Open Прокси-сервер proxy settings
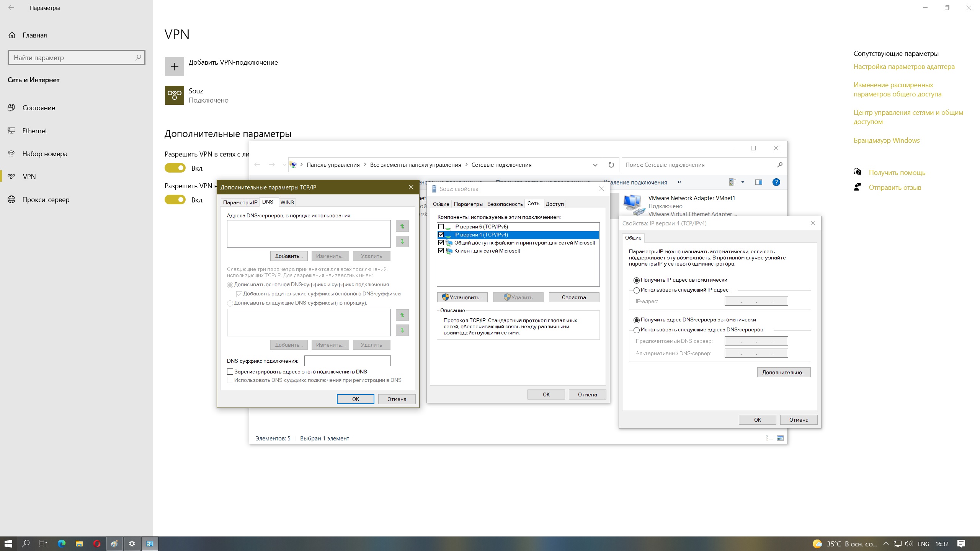The image size is (980, 551). (46, 200)
